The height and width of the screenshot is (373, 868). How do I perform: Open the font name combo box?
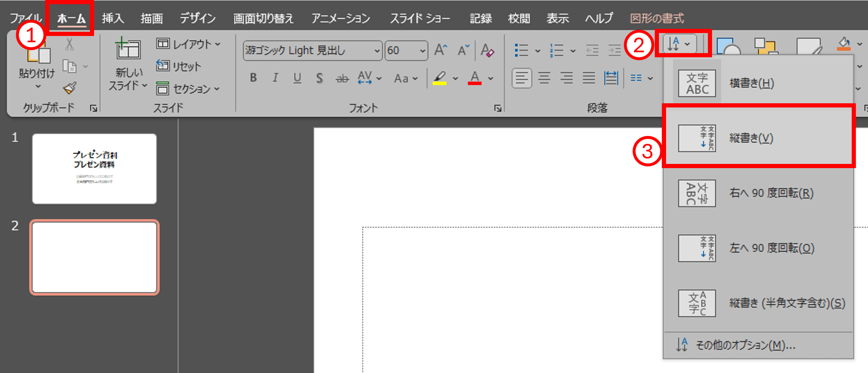pos(312,51)
